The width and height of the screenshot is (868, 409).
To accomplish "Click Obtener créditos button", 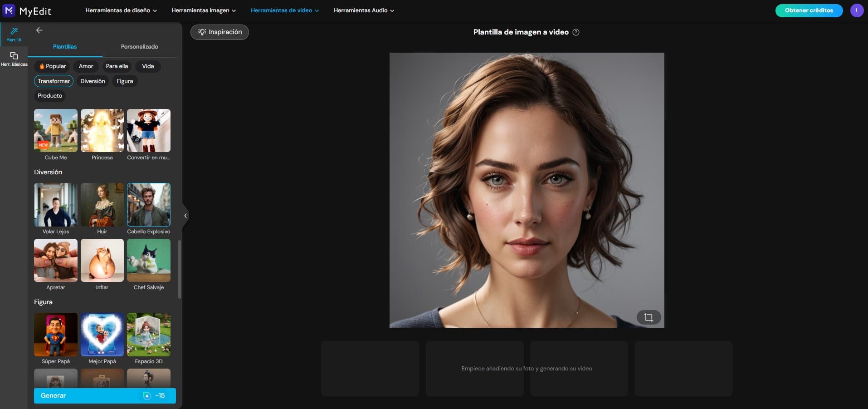I will (809, 10).
